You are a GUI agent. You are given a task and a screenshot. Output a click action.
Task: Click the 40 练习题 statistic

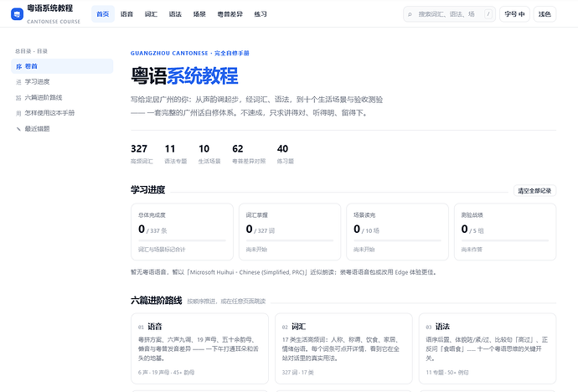[x=286, y=153]
